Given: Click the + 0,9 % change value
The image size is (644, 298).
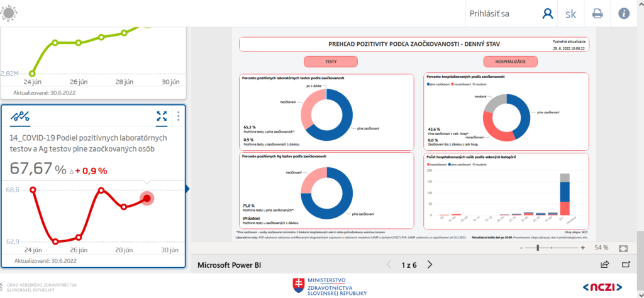Looking at the screenshot, I should click(91, 171).
